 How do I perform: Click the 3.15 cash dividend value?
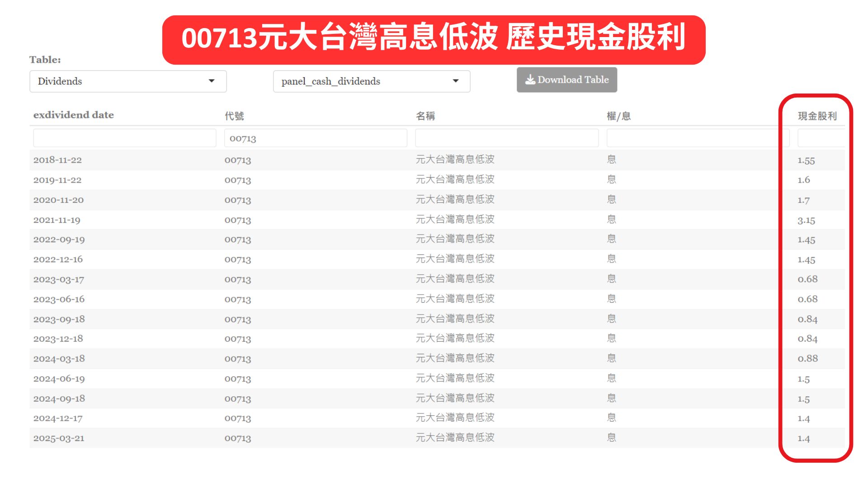coord(806,221)
